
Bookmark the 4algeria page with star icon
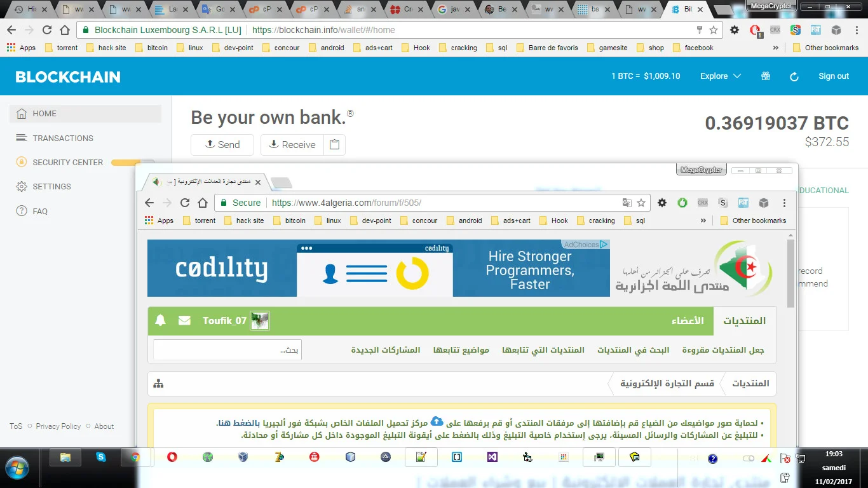(x=641, y=203)
